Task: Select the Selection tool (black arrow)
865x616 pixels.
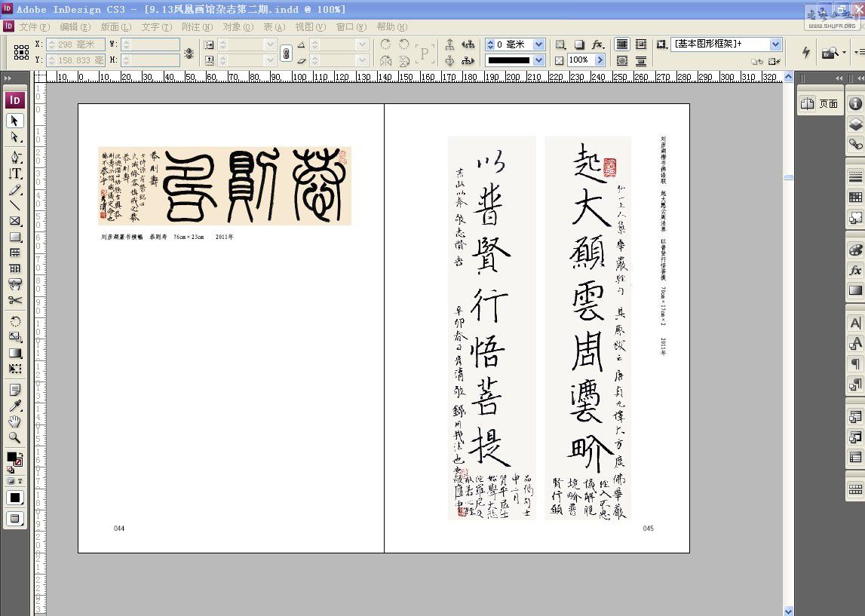Action: point(15,120)
